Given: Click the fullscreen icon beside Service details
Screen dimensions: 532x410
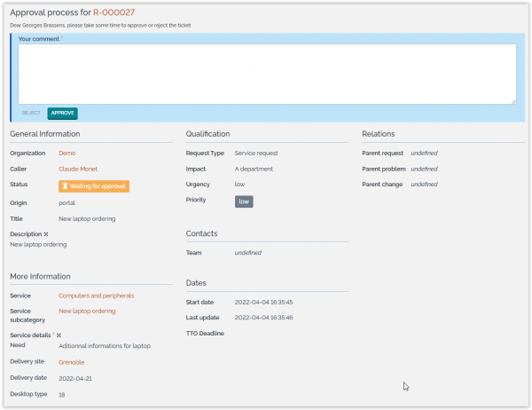Looking at the screenshot, I should [59, 335].
